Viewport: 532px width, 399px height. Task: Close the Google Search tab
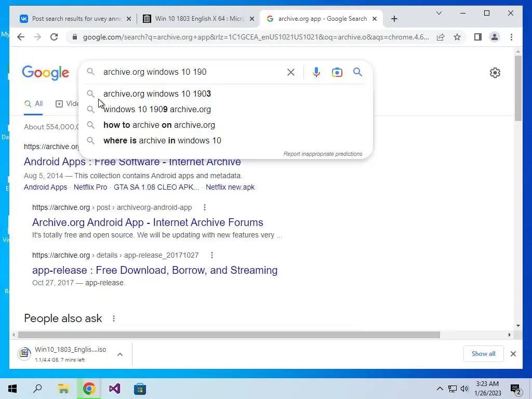[375, 19]
